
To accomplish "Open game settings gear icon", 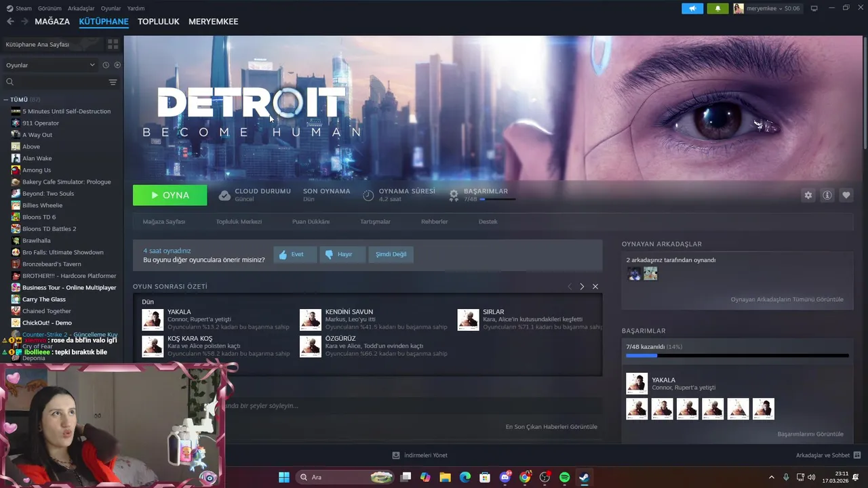I will point(808,195).
